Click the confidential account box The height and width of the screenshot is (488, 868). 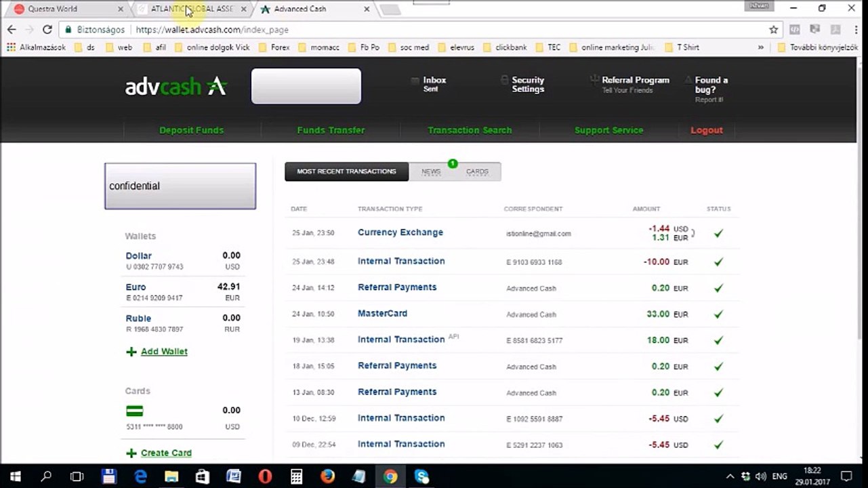[180, 186]
